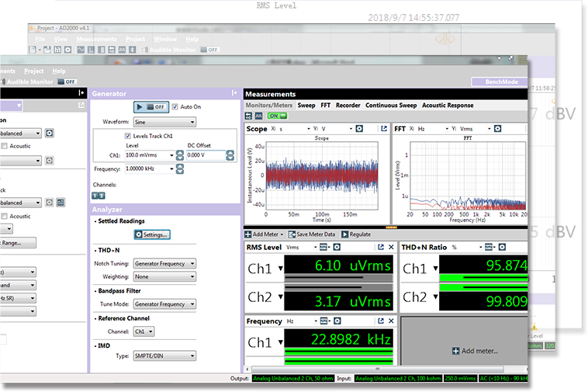This screenshot has height=392, width=588.
Task: Adjust generator Frequency stepper
Action: tap(180, 168)
